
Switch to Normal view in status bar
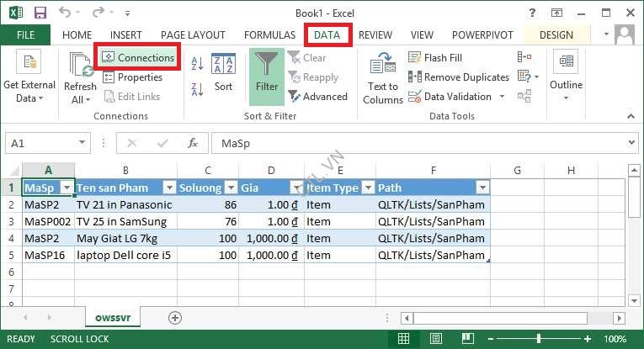tap(403, 339)
